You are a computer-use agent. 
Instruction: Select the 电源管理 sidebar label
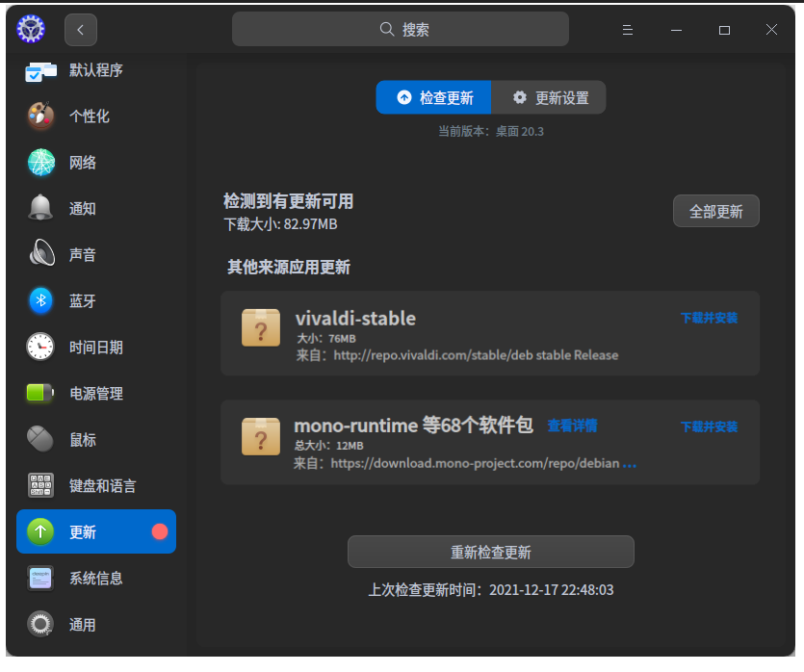(96, 393)
